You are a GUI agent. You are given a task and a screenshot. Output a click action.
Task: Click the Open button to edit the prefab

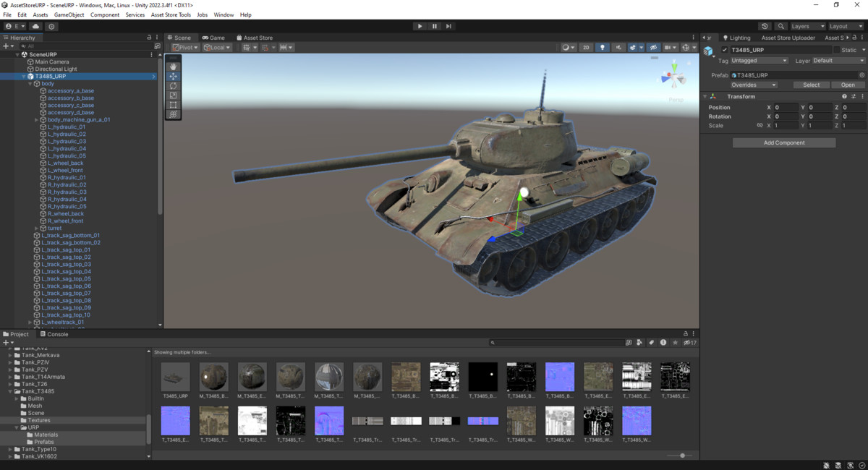click(x=846, y=85)
